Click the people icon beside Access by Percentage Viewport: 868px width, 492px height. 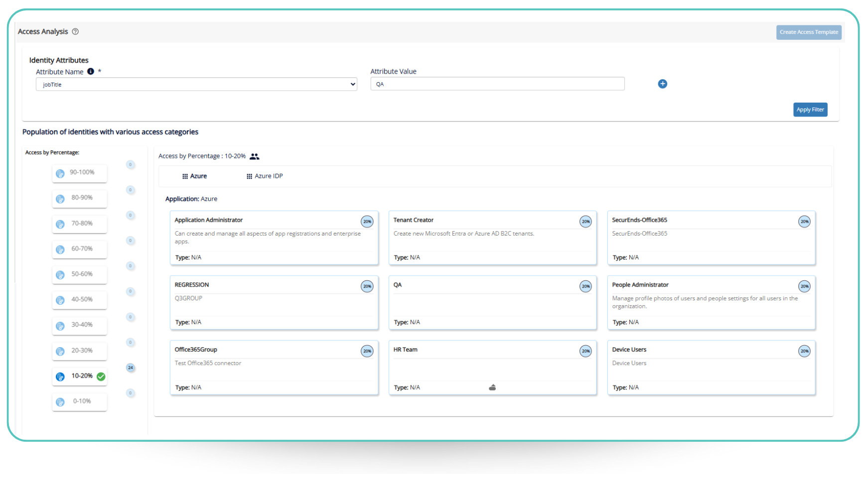tap(254, 156)
